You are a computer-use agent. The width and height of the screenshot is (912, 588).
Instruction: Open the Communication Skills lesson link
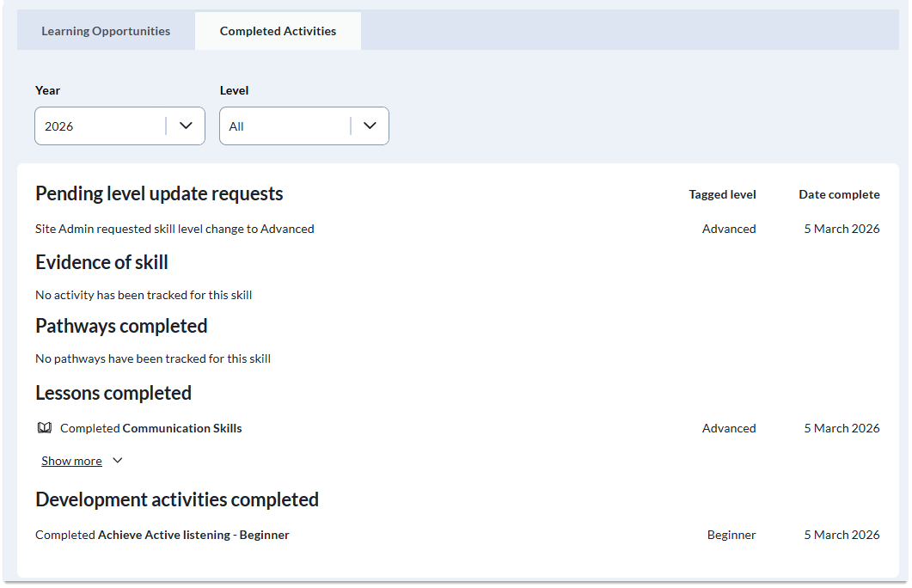point(182,428)
